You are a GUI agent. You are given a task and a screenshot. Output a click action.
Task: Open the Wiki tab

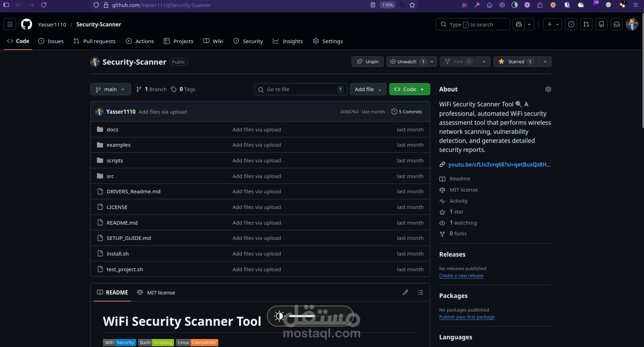[213, 41]
